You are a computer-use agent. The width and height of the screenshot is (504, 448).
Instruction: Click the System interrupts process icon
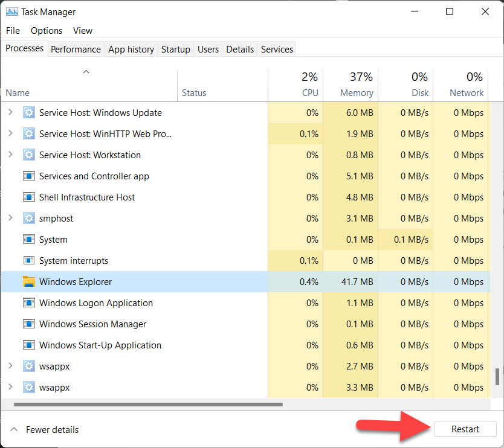(x=29, y=261)
